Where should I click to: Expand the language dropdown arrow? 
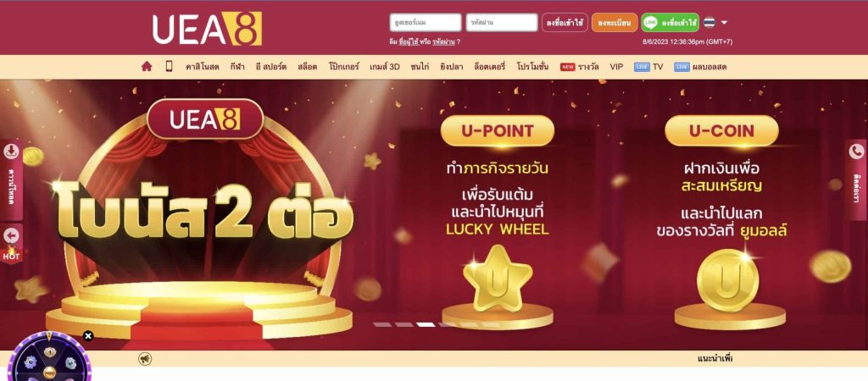click(724, 23)
